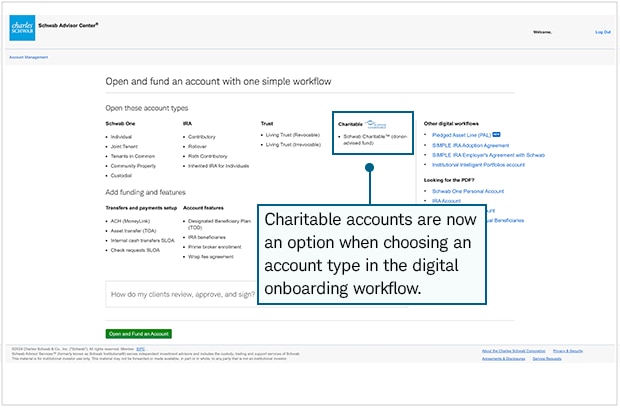Image resolution: width=620 pixels, height=410 pixels.
Task: Click the 'Add funding and features' heading
Action: click(x=145, y=192)
